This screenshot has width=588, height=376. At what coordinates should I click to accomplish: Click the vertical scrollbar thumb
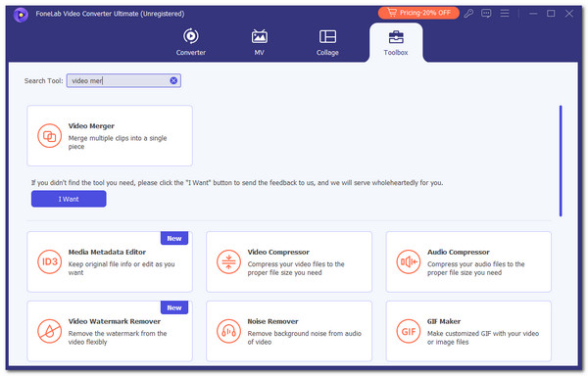(x=561, y=161)
